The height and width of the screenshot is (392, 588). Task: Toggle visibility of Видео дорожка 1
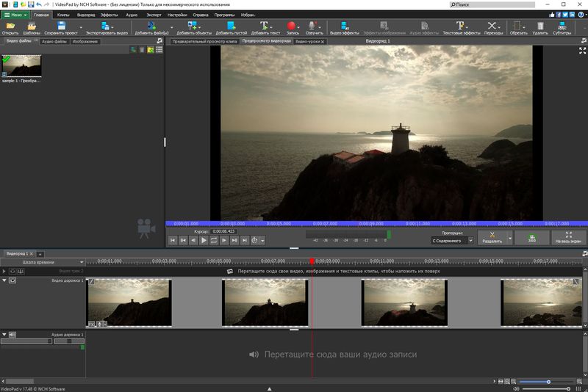coord(12,280)
